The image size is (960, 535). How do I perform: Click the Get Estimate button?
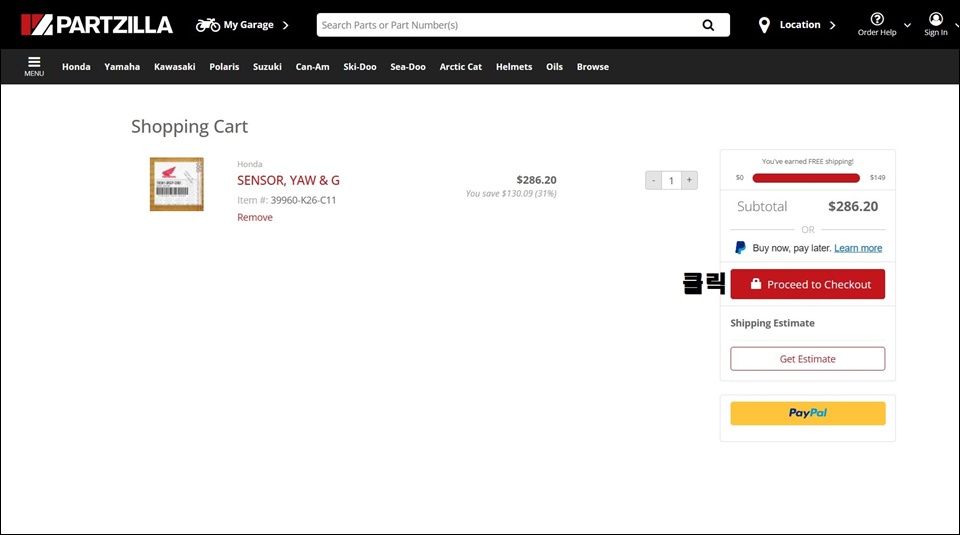[x=808, y=359]
